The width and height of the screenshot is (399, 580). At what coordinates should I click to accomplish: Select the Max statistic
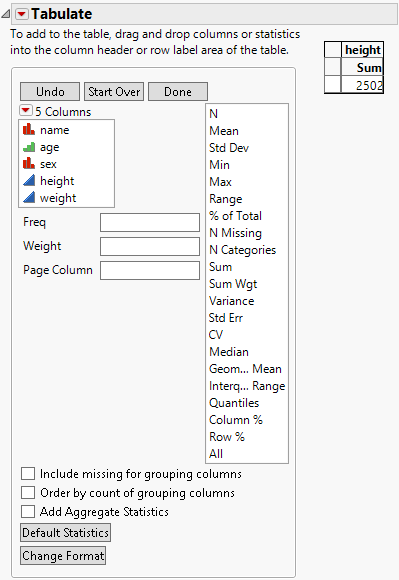(x=220, y=182)
